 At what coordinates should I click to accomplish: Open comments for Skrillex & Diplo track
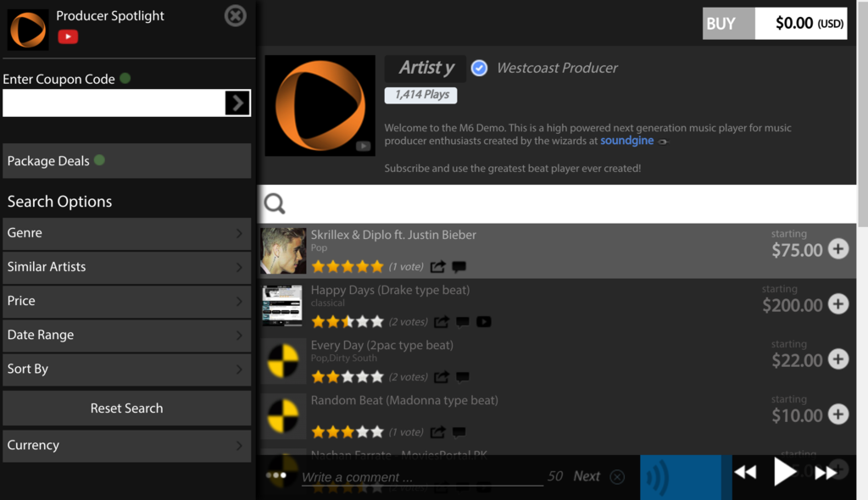[459, 267]
